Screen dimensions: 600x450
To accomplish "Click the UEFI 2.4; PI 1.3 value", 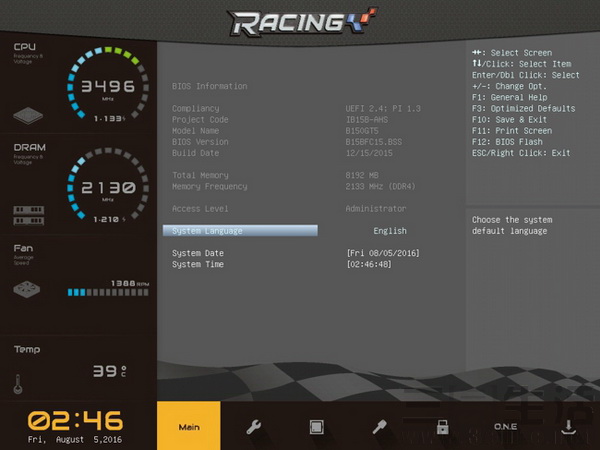I will 383,108.
